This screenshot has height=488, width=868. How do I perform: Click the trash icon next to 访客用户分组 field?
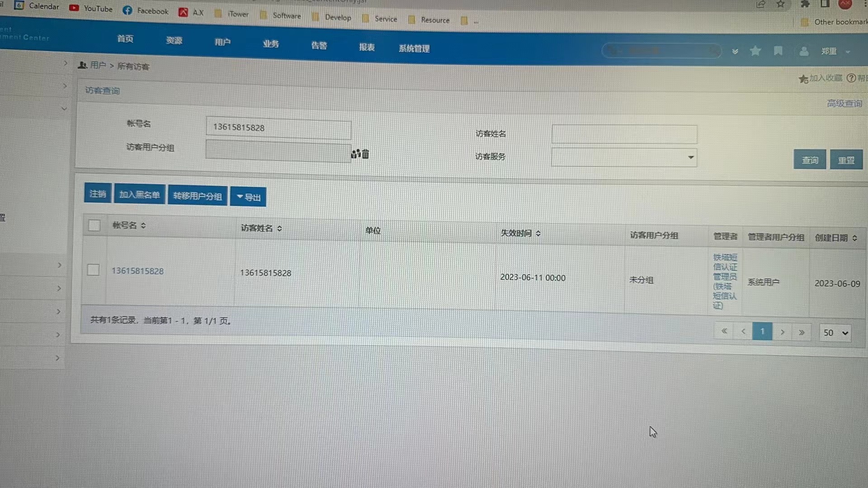pyautogui.click(x=366, y=155)
